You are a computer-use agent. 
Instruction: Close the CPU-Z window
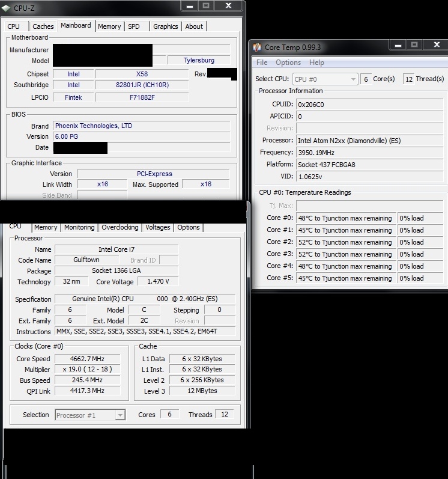coord(229,6)
